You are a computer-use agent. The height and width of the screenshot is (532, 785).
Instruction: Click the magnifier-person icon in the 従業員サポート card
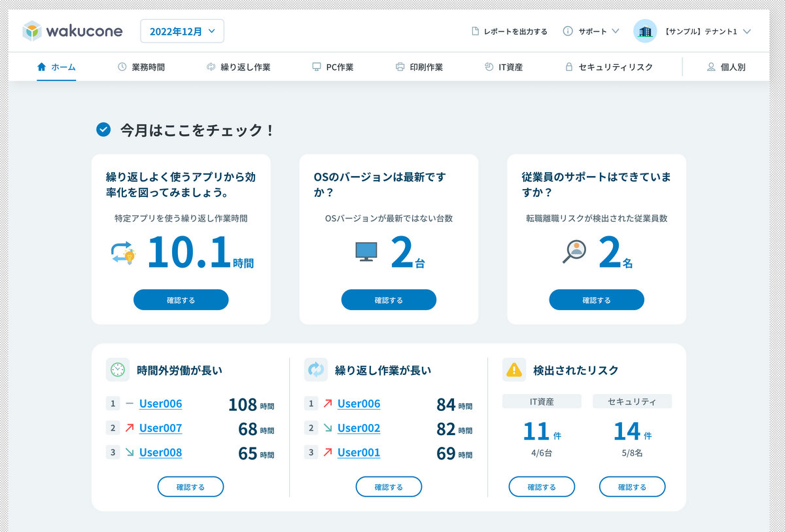pyautogui.click(x=574, y=252)
